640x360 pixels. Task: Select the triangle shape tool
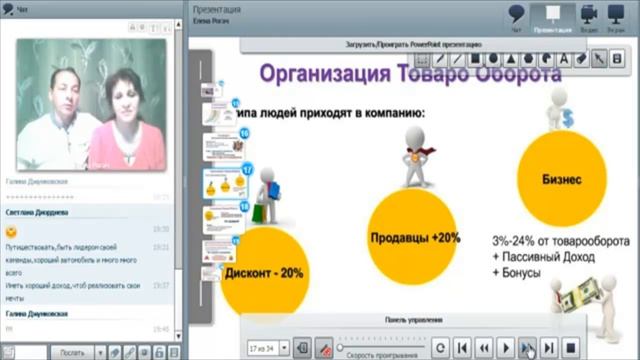[x=511, y=60]
